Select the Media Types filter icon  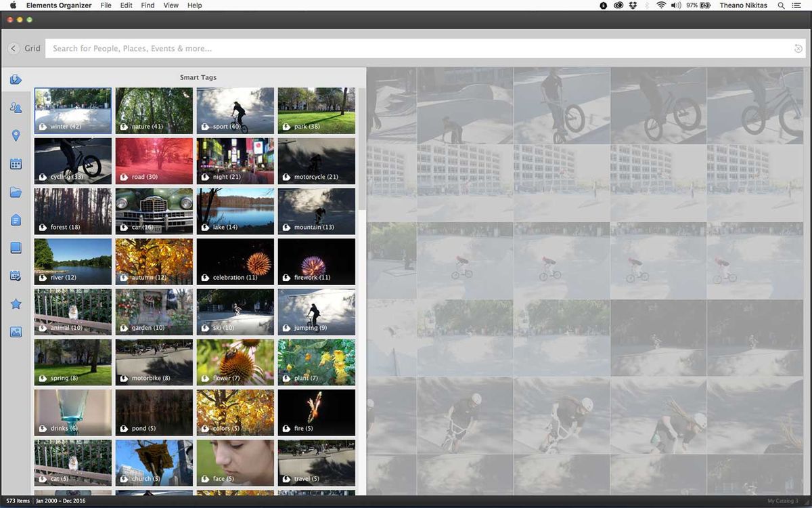coord(16,332)
